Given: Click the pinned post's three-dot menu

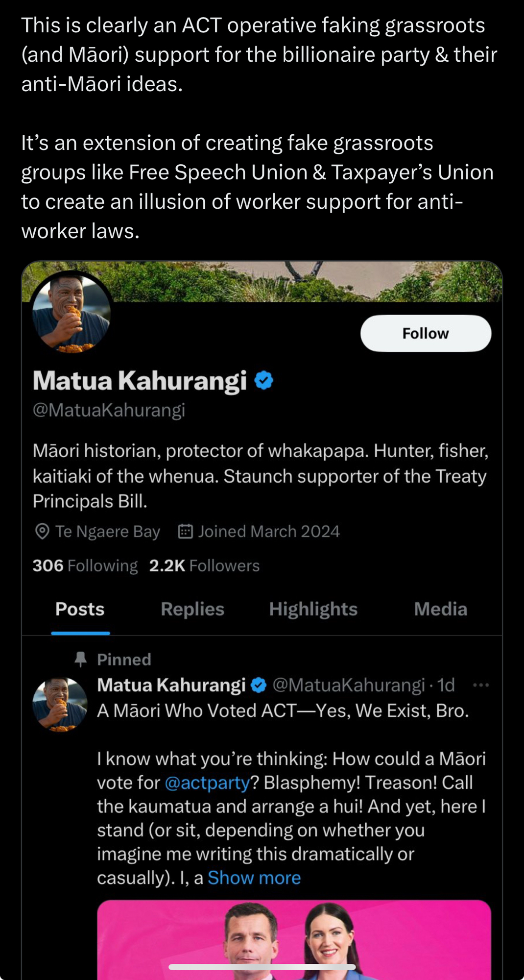Looking at the screenshot, I should tap(481, 685).
